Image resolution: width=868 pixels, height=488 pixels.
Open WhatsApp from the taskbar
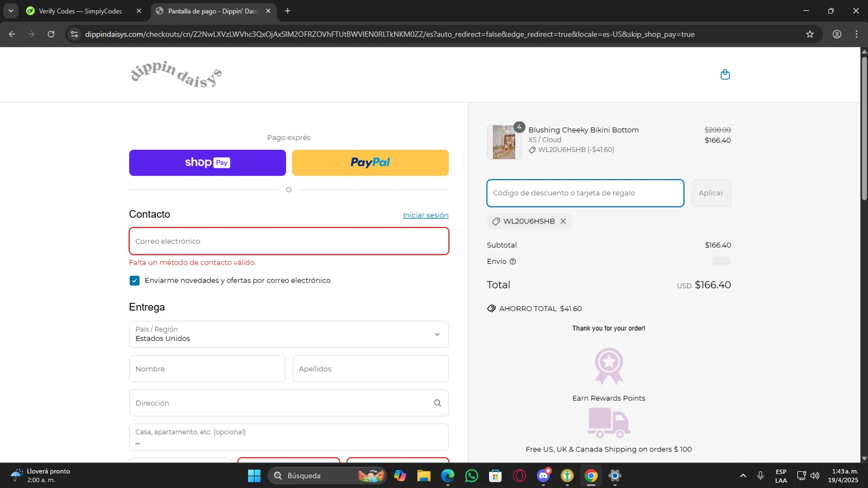(472, 476)
